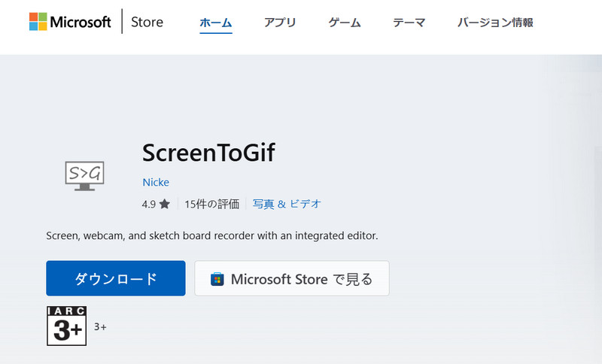
Task: Click the IARC 3+ rating badge
Action: pos(66,326)
